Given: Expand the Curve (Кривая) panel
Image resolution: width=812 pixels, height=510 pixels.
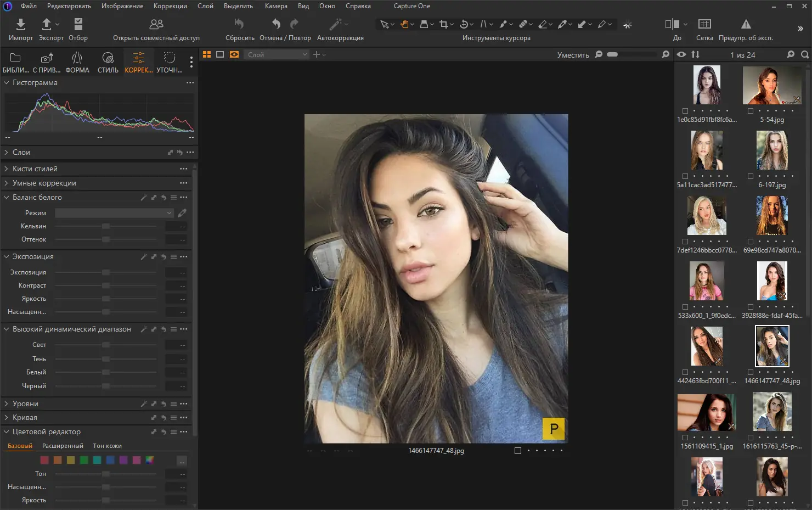Looking at the screenshot, I should (x=6, y=417).
